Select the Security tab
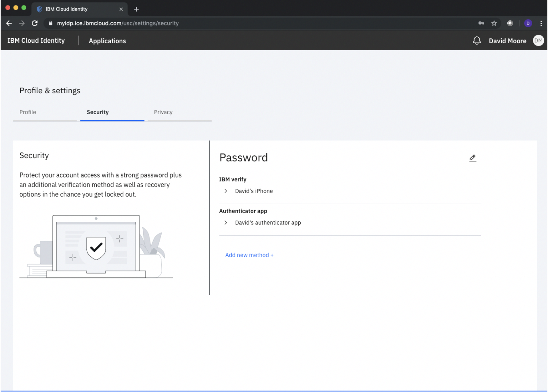The width and height of the screenshot is (548, 392). pyautogui.click(x=112, y=112)
